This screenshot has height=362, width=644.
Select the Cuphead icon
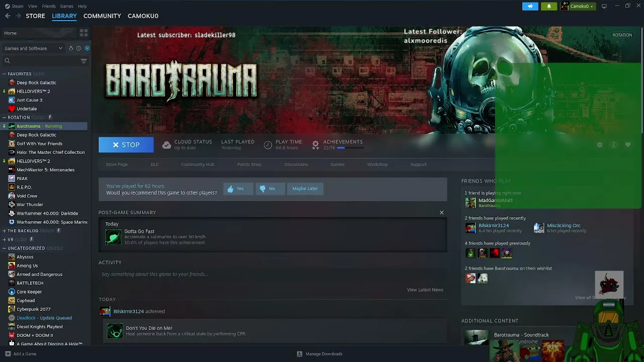pyautogui.click(x=12, y=301)
